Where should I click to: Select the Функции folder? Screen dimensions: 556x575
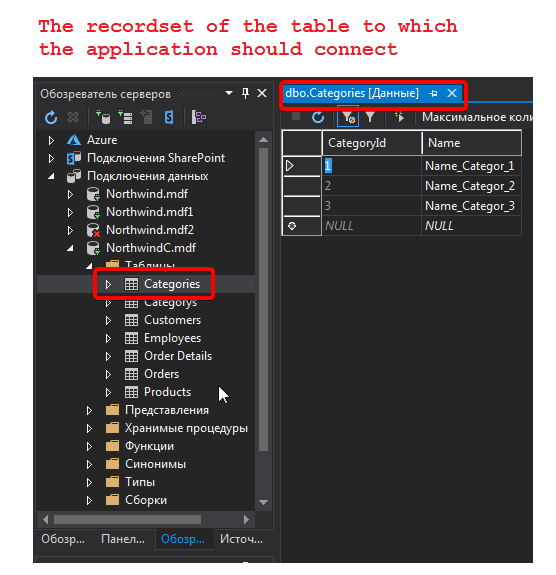tap(149, 446)
